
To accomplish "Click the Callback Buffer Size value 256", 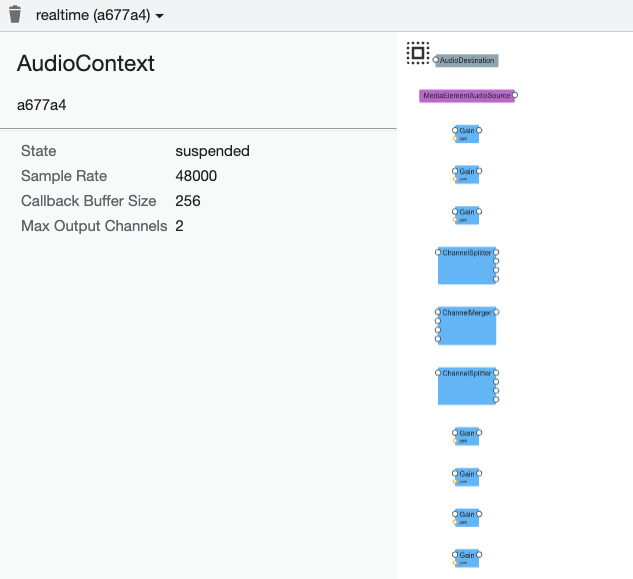I will coord(188,201).
